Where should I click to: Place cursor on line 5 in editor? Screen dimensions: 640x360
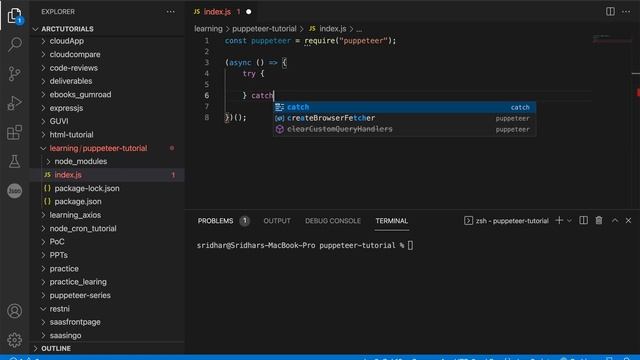point(408,84)
